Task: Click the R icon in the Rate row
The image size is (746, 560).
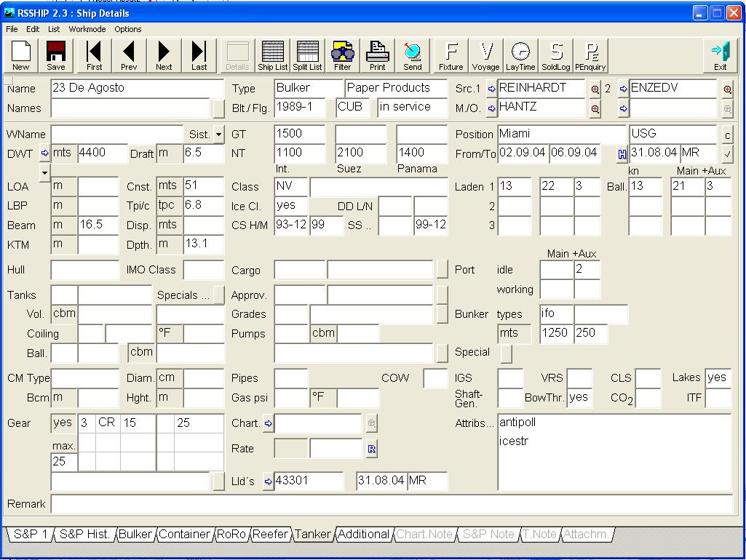Action: [x=372, y=449]
